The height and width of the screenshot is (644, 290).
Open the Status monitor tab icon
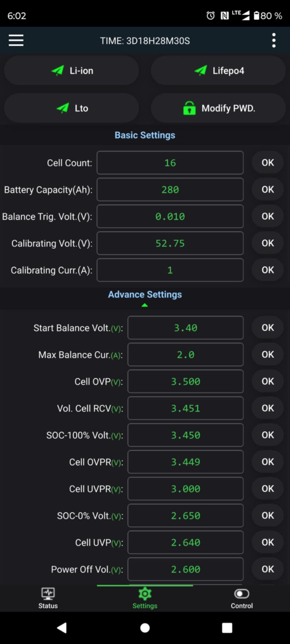pos(48,593)
